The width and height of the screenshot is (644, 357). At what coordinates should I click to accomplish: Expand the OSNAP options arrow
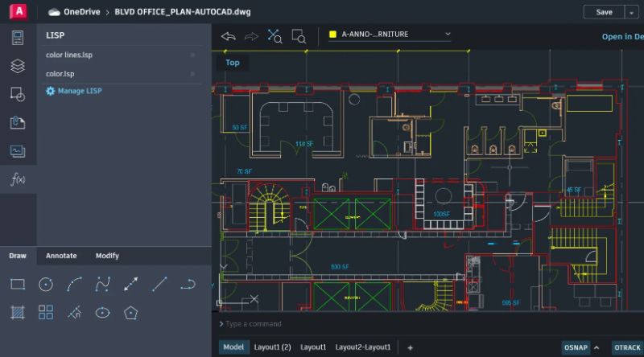coord(597,347)
